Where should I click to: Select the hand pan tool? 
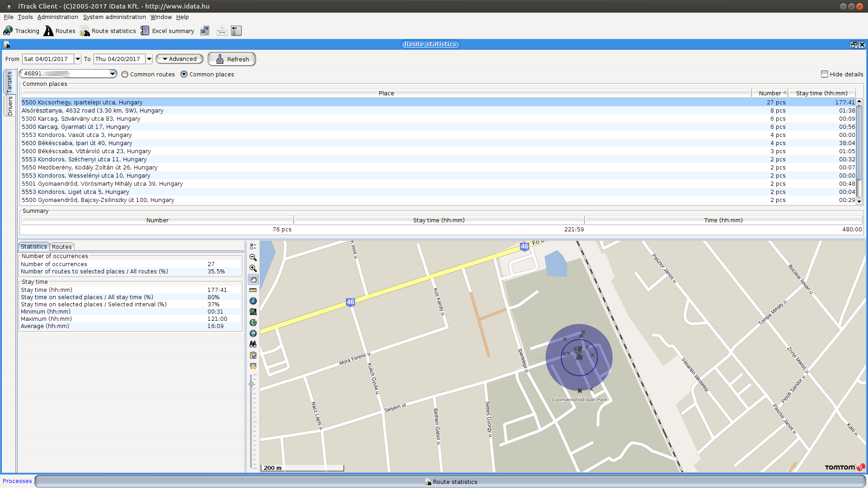pyautogui.click(x=253, y=279)
